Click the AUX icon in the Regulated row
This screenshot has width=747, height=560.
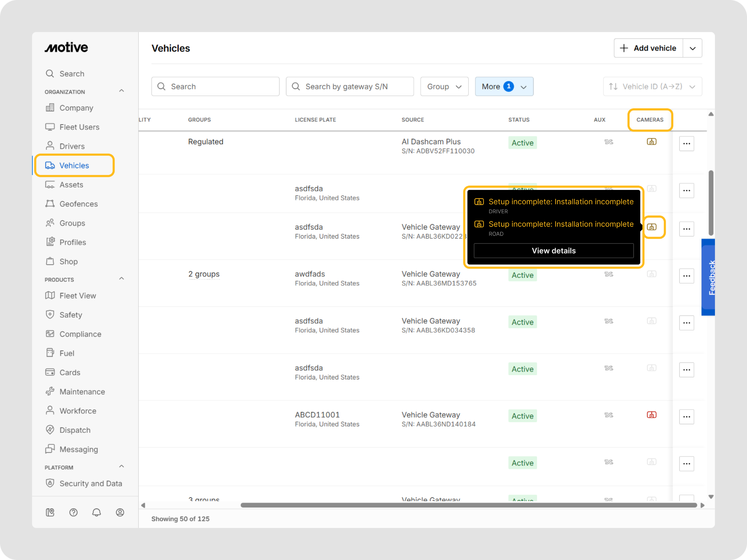point(608,142)
